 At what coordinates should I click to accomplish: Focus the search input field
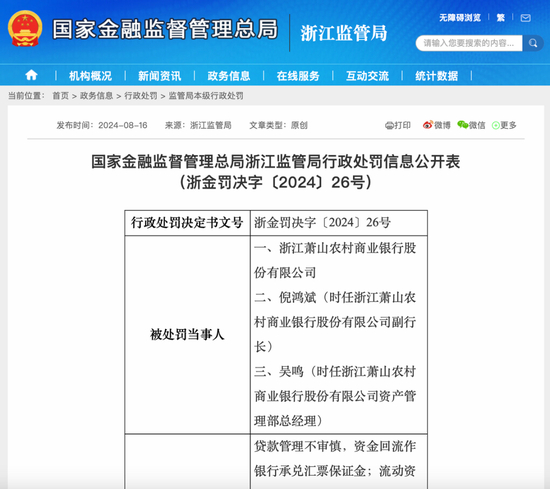point(469,43)
